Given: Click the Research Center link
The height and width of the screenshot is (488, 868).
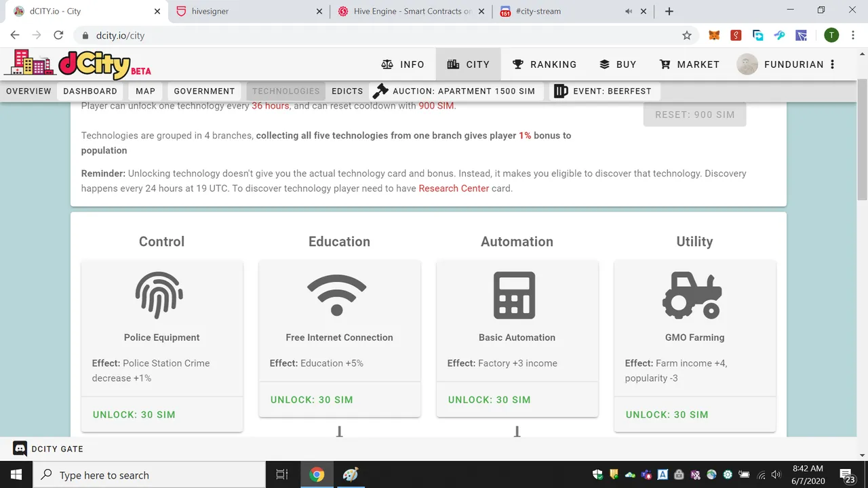Looking at the screenshot, I should (454, 188).
